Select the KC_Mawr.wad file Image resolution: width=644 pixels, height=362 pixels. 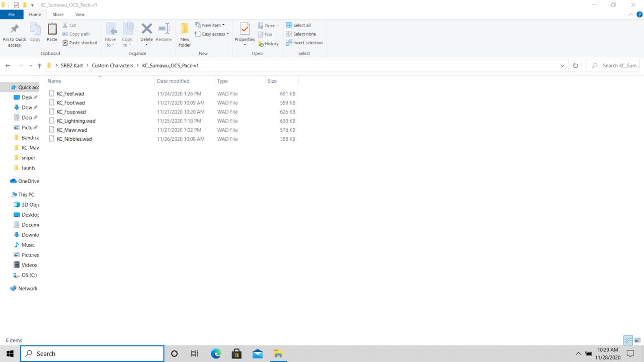72,130
